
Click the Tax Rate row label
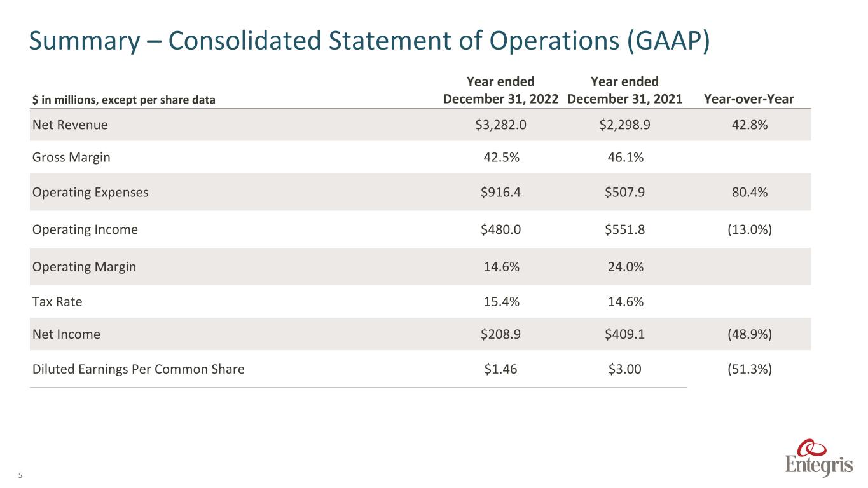pyautogui.click(x=57, y=302)
